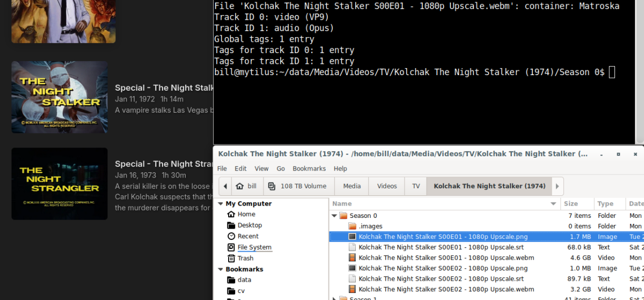
Task: Collapse the My Computer section
Action: pyautogui.click(x=220, y=204)
